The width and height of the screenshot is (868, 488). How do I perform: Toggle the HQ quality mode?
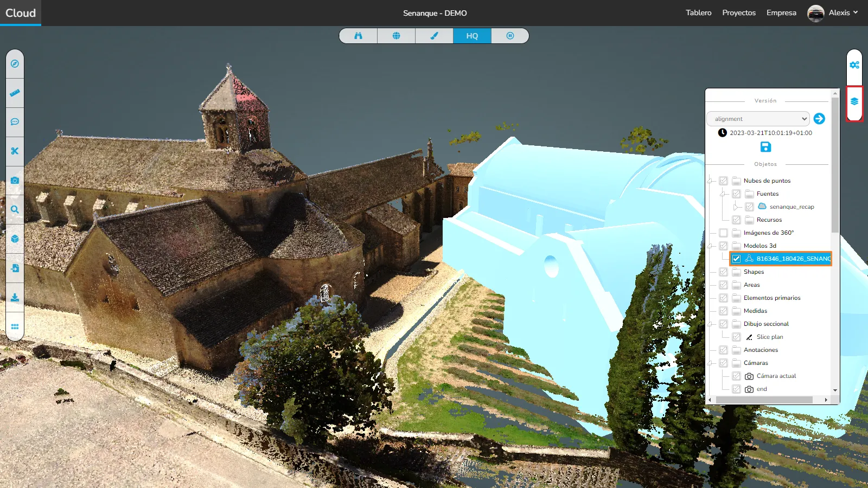[x=472, y=36]
